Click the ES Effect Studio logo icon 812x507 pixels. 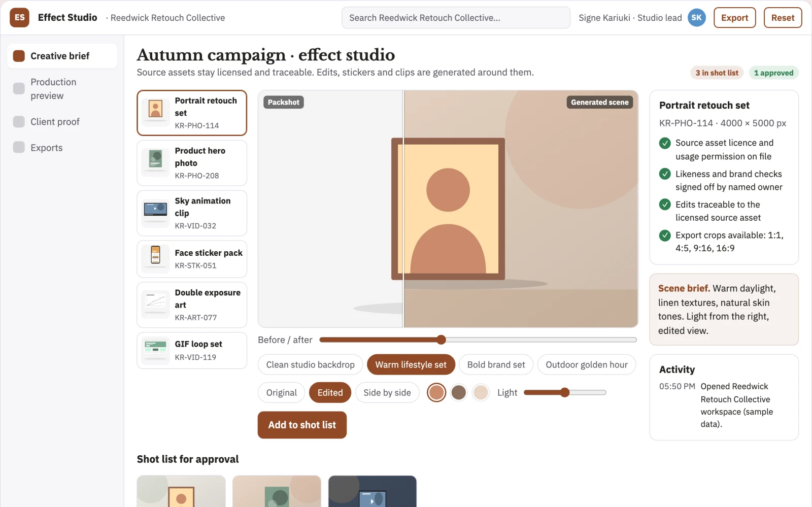pyautogui.click(x=20, y=18)
